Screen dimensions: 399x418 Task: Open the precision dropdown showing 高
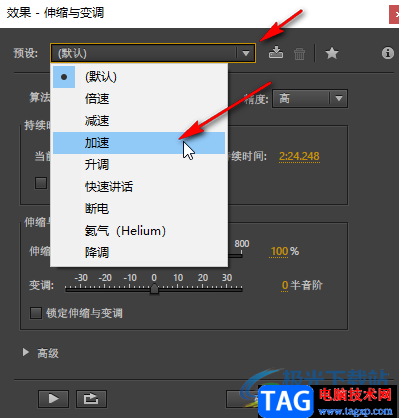(x=310, y=98)
